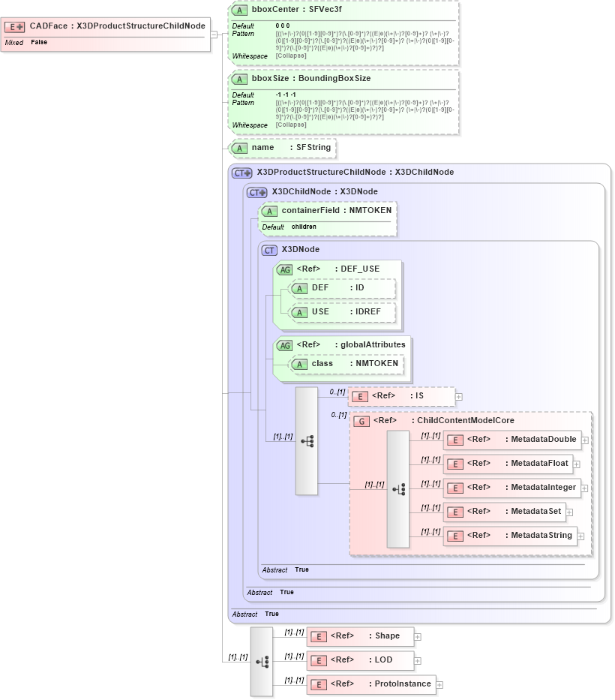Click the MetadataFloat E icon

[x=455, y=464]
